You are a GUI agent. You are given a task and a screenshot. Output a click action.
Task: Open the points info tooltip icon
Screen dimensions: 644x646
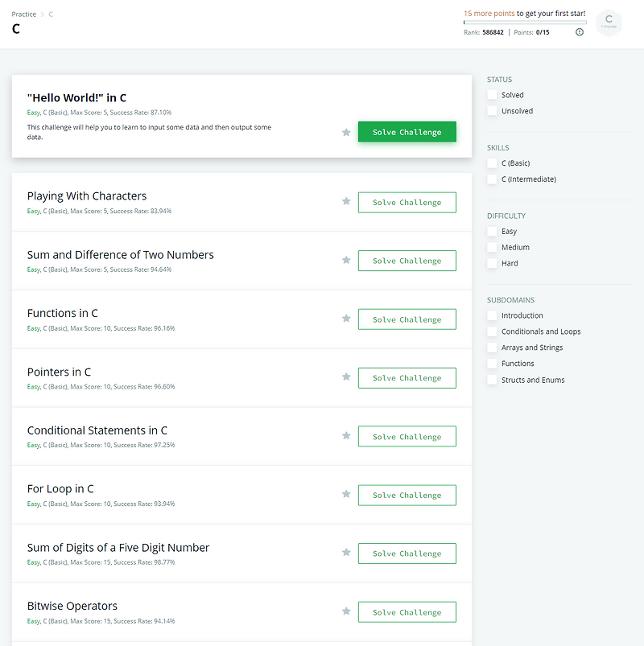579,33
